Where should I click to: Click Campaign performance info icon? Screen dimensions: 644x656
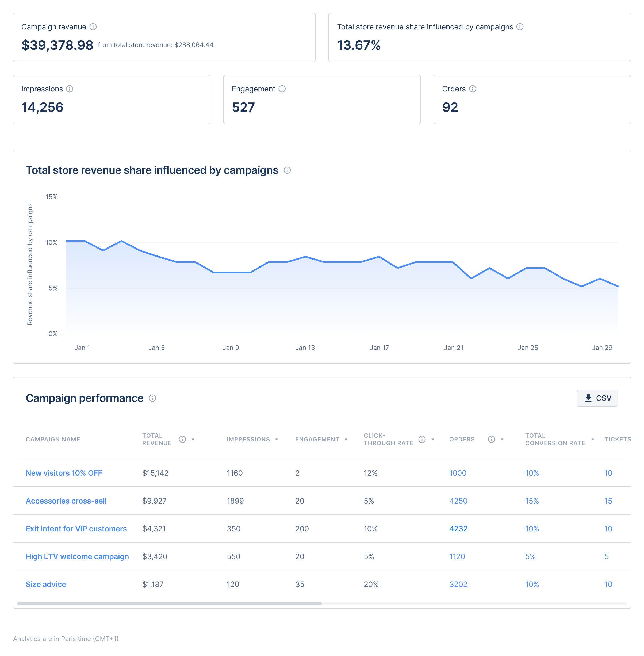pyautogui.click(x=152, y=398)
